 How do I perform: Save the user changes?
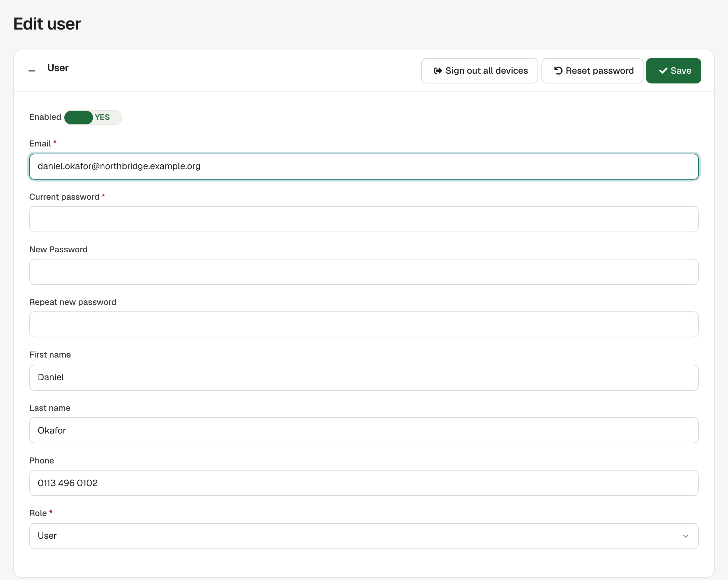pos(673,70)
